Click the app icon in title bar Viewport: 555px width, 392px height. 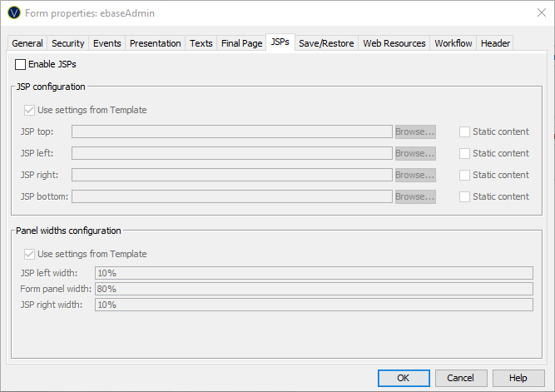13,13
